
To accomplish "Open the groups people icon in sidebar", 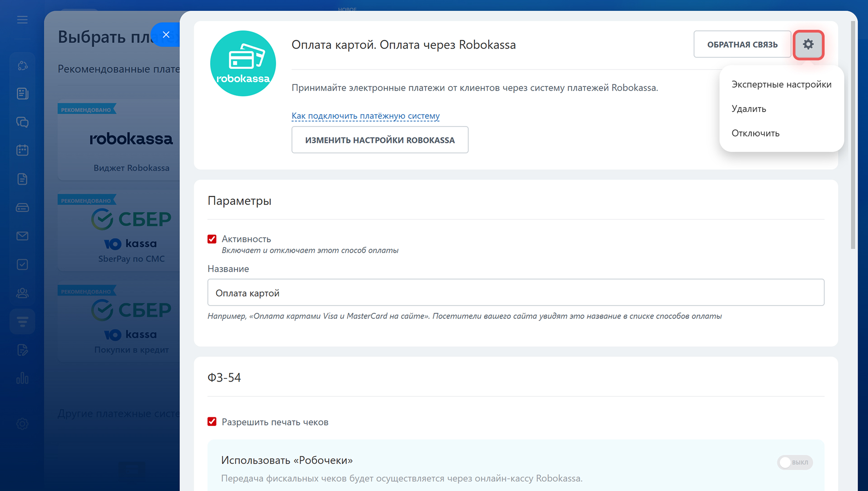I will pyautogui.click(x=22, y=293).
